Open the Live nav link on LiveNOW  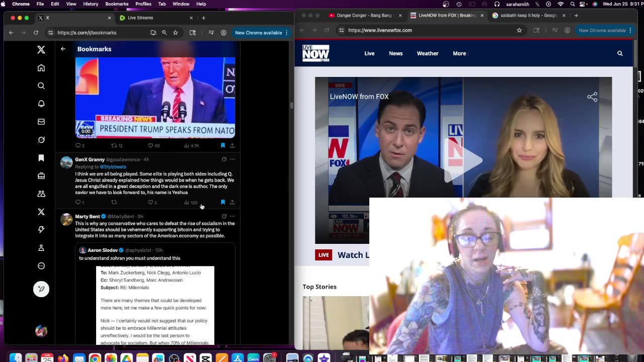369,53
